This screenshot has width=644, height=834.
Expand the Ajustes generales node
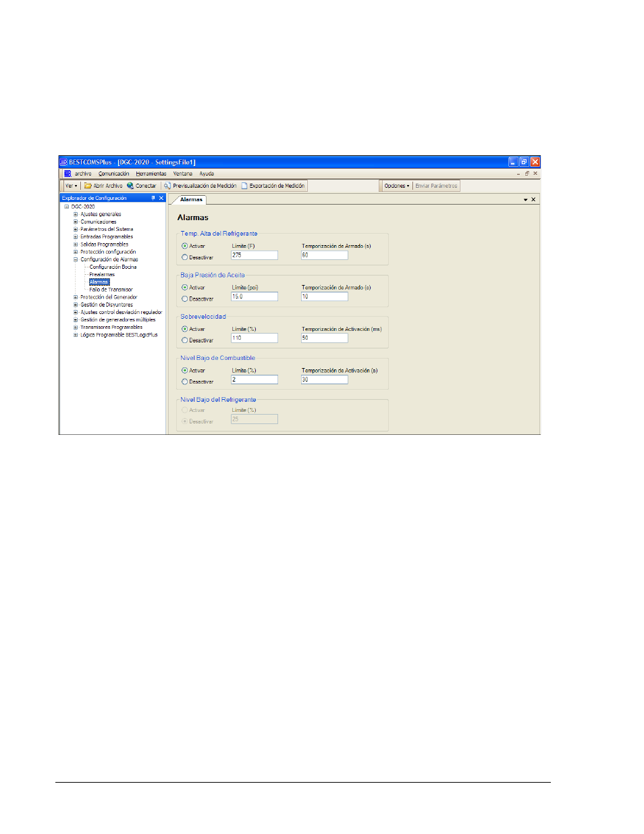coord(76,214)
